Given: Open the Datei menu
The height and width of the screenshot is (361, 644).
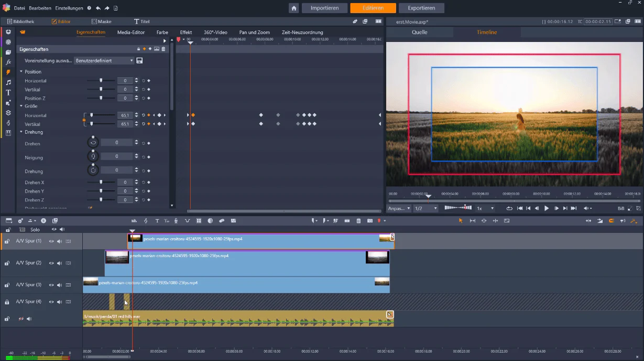Looking at the screenshot, I should [19, 8].
